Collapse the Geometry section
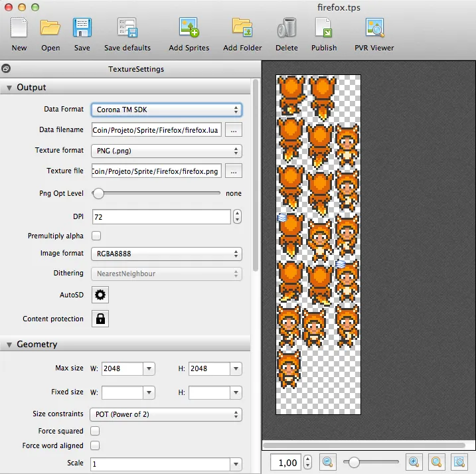476x474 pixels. [x=9, y=345]
